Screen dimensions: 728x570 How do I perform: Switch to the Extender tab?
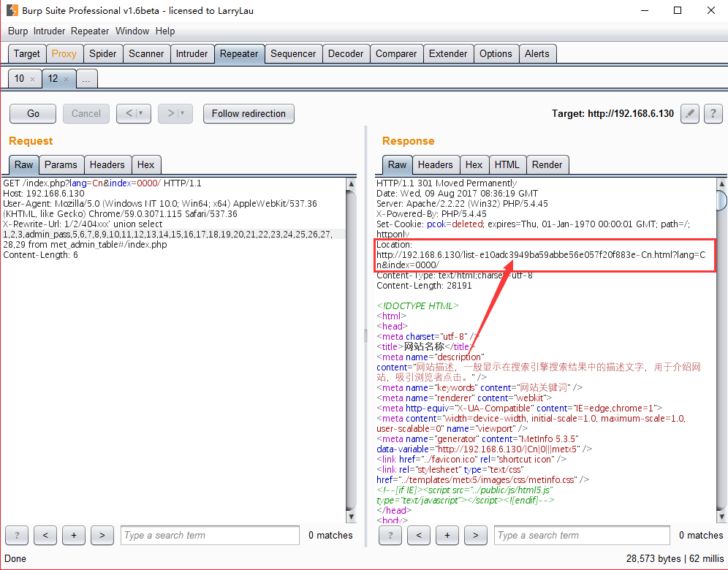(x=448, y=54)
